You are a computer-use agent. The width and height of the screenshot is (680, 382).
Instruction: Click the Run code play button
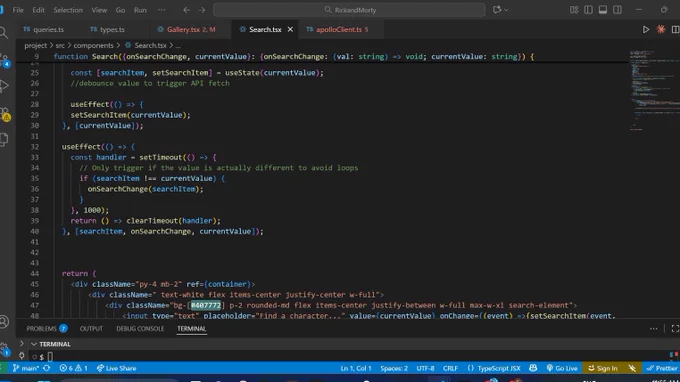pos(646,29)
